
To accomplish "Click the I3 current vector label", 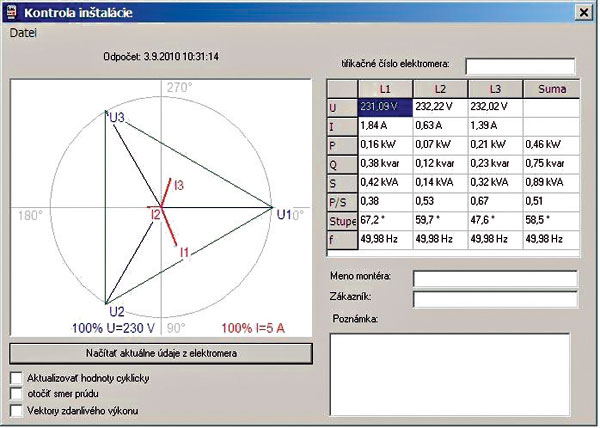I will click(x=178, y=186).
